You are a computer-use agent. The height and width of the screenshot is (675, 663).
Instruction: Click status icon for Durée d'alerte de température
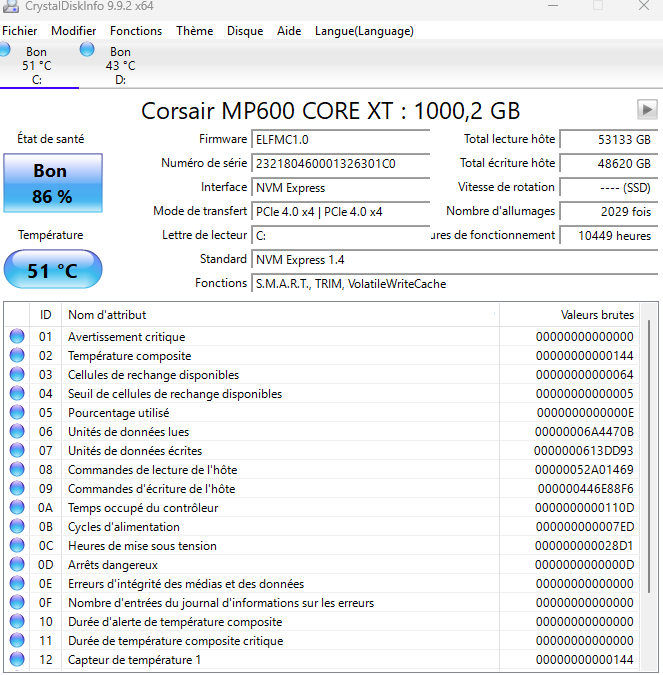pyautogui.click(x=17, y=621)
